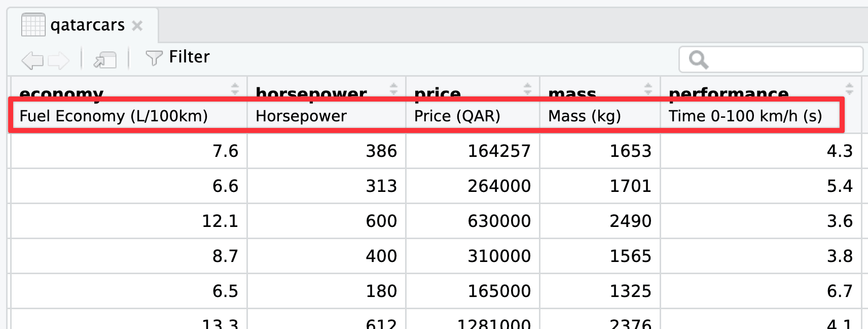Viewport: 868px width, 329px height.
Task: Sort by the price column arrows
Action: pos(527,89)
